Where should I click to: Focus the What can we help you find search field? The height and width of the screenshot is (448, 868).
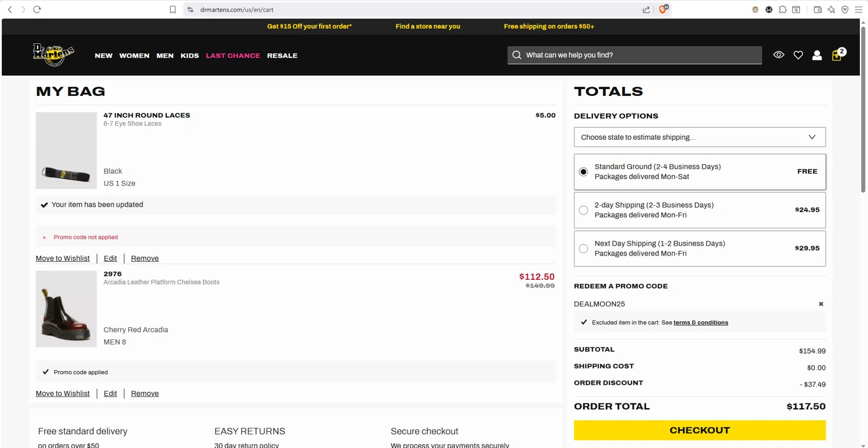coord(635,55)
